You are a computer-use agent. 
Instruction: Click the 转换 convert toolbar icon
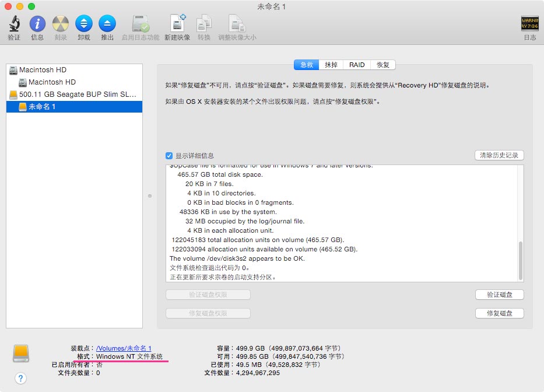pos(204,23)
